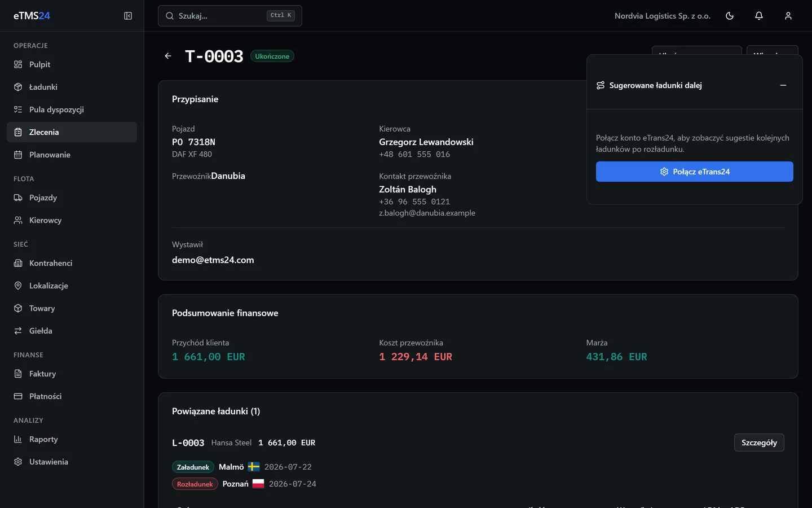This screenshot has width=812, height=508.
Task: Open the Kierowcy drivers page
Action: coord(72,220)
